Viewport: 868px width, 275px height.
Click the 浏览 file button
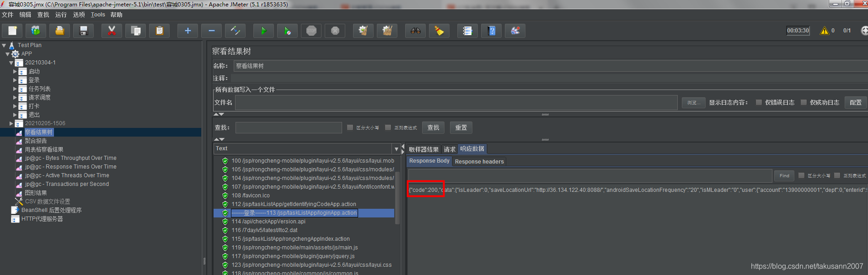[x=693, y=103]
